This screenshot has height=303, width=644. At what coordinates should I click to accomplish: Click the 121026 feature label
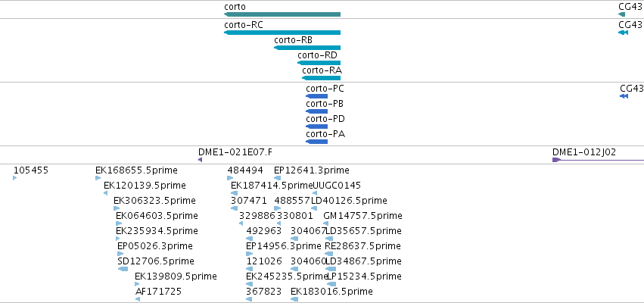click(264, 261)
